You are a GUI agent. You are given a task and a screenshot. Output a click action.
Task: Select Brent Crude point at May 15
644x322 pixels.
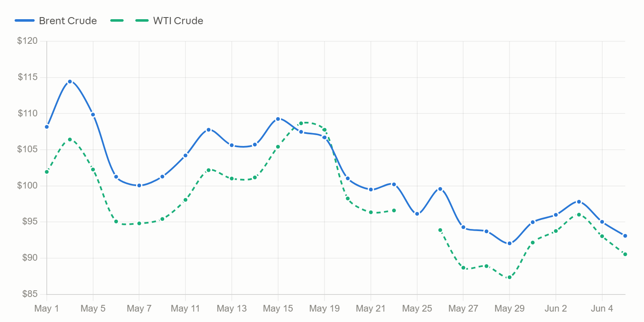pyautogui.click(x=278, y=119)
